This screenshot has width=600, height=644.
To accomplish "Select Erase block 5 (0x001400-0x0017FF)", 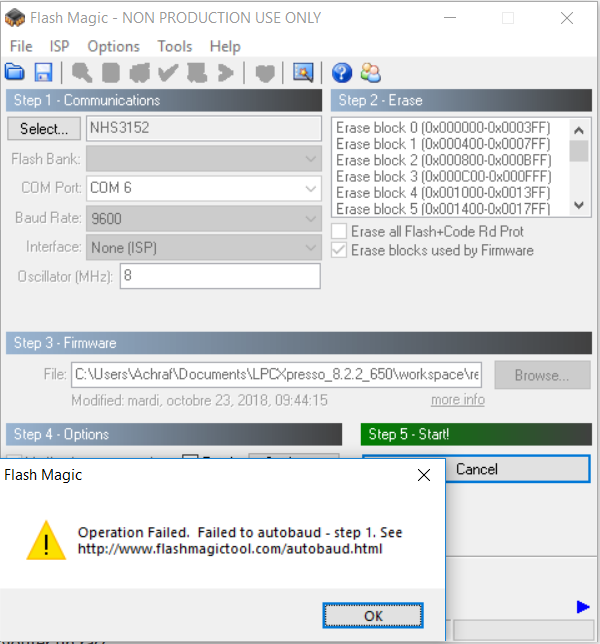I will (x=443, y=209).
